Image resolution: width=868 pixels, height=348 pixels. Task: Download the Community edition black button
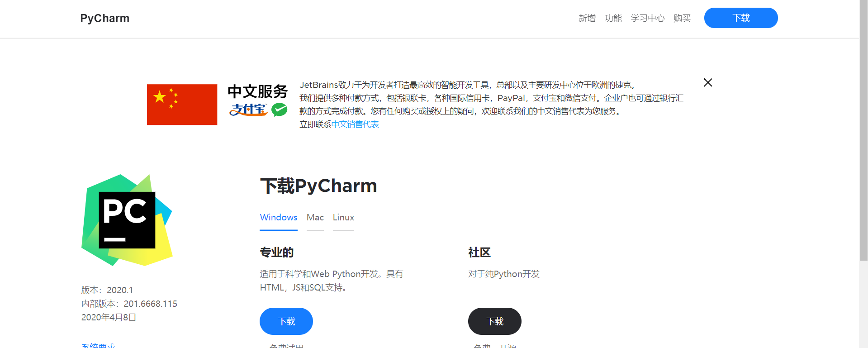(495, 321)
